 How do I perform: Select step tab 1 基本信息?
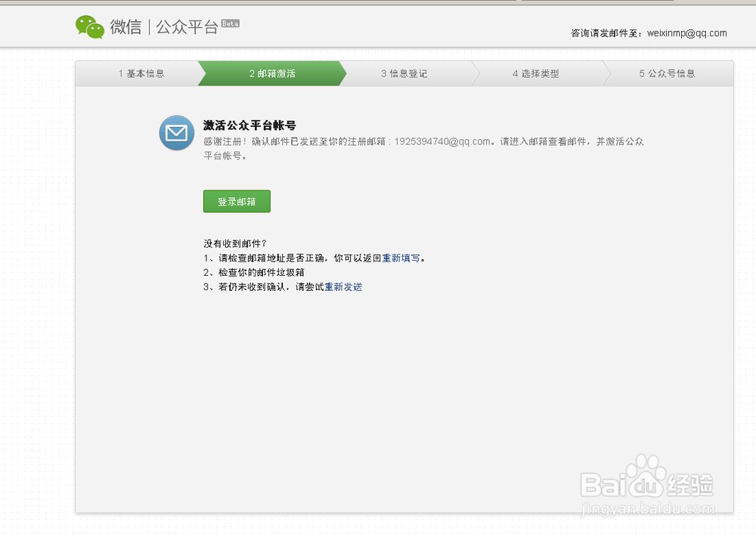point(141,73)
